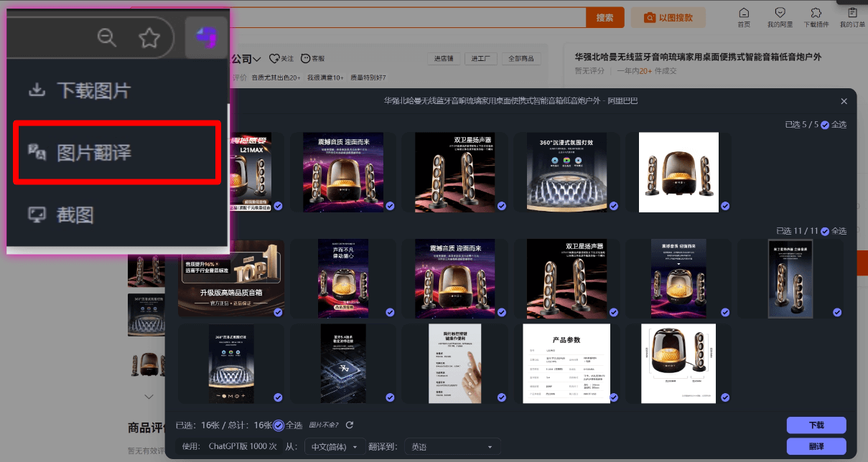Image resolution: width=868 pixels, height=462 pixels.
Task: Click 下载插件 plugin icon
Action: click(816, 18)
